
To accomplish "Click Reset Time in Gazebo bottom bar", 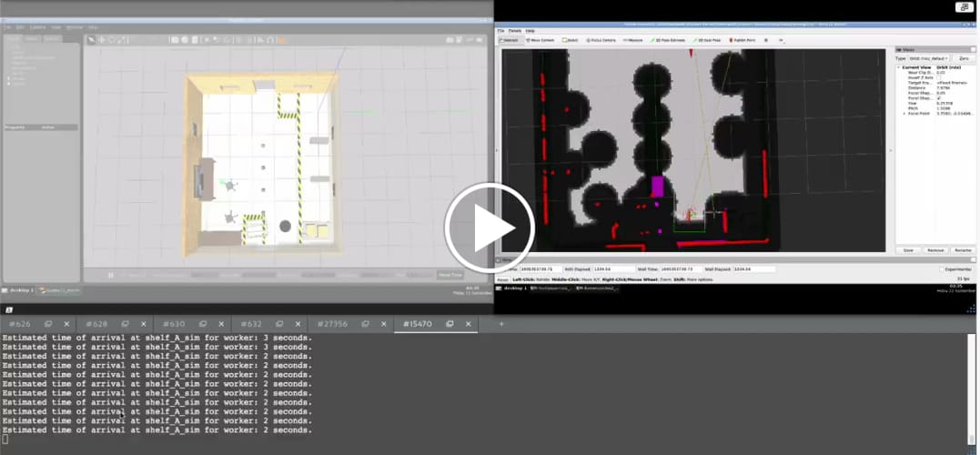I will pyautogui.click(x=450, y=275).
